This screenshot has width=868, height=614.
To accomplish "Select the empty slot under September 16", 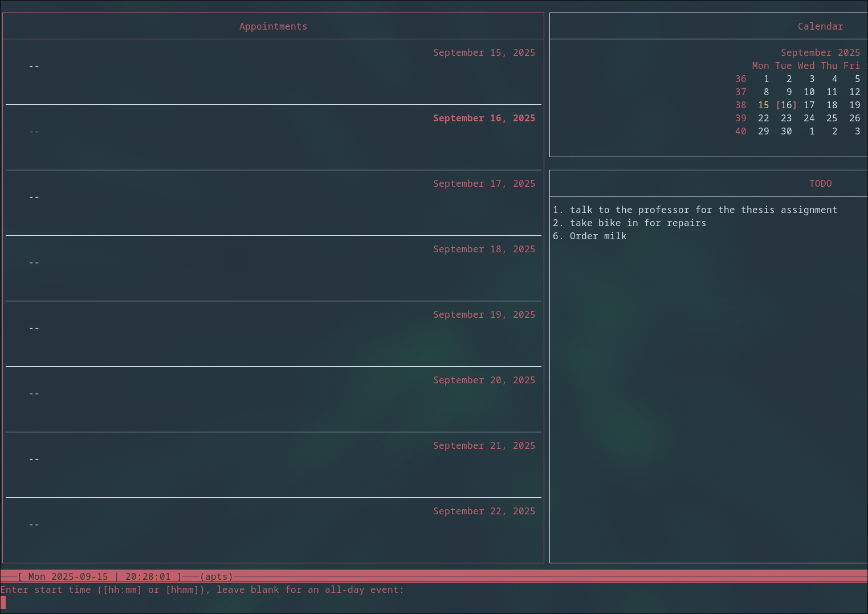I will coord(34,132).
